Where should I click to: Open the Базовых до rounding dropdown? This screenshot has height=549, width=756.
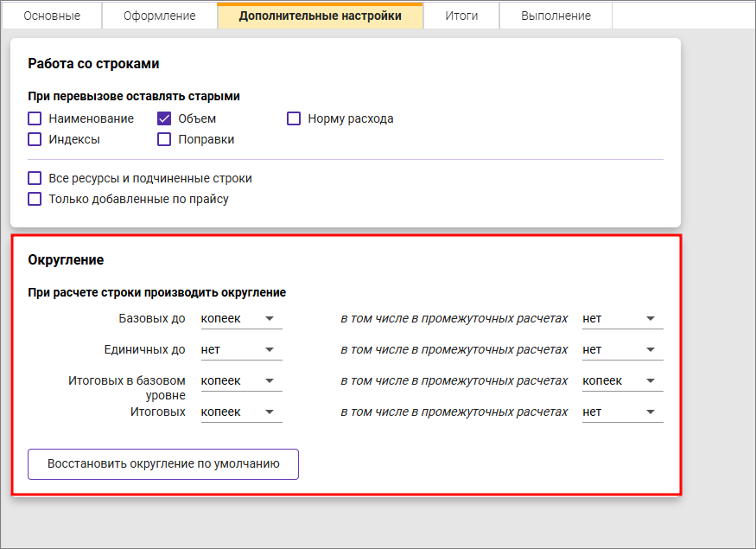241,319
